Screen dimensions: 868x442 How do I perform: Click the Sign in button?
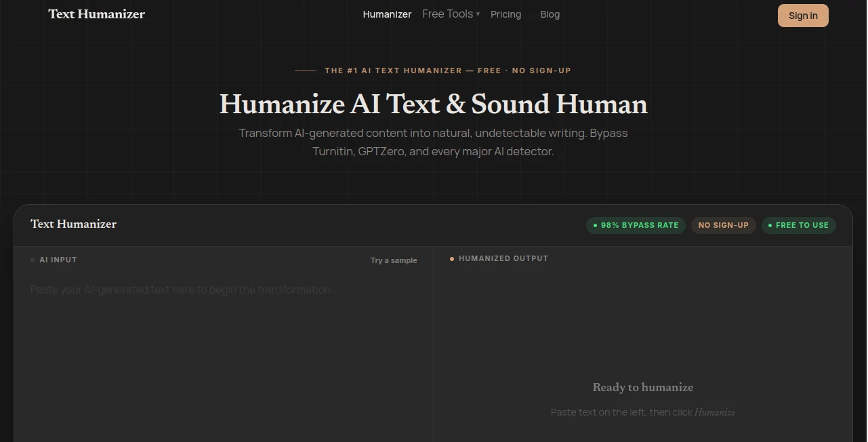tap(803, 16)
